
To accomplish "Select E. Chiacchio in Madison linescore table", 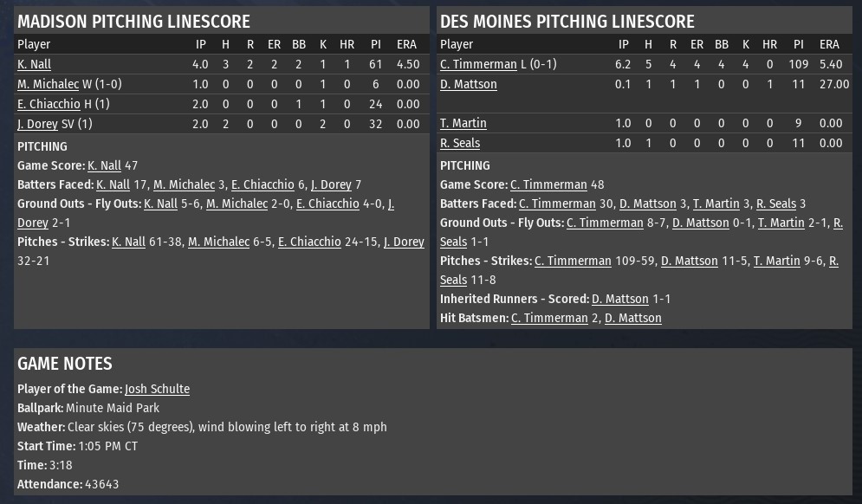I will (49, 104).
